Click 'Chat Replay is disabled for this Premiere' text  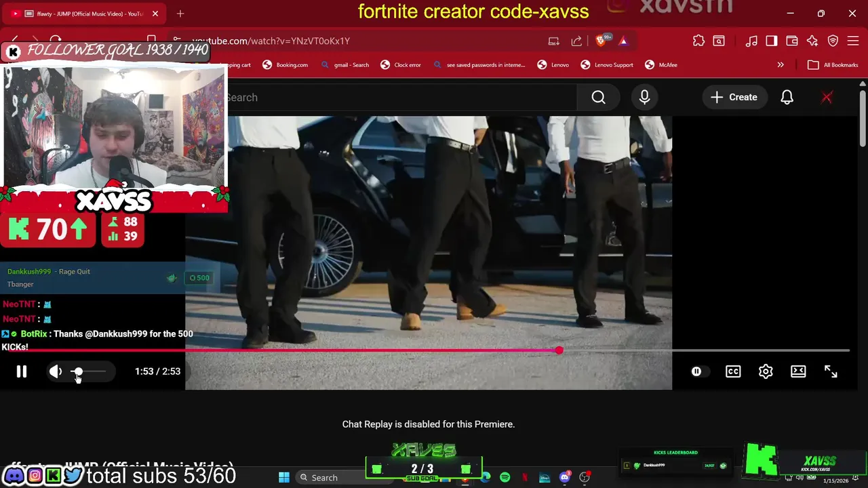[429, 424]
